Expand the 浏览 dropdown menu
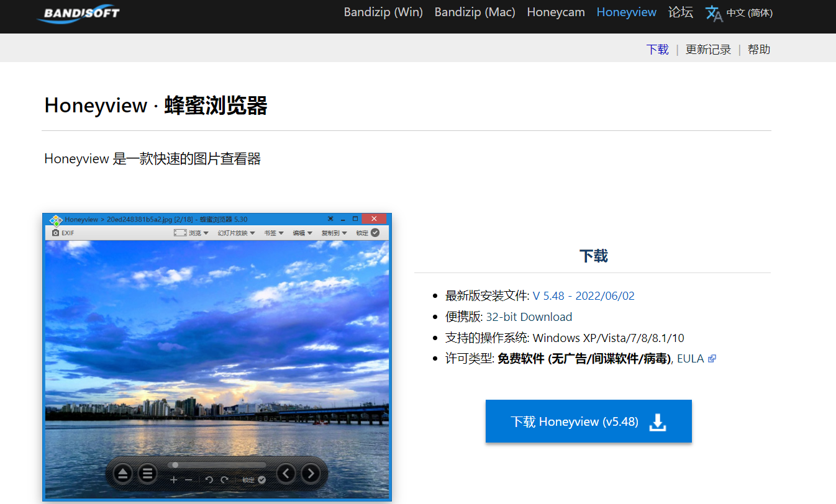The height and width of the screenshot is (504, 836). 198,233
